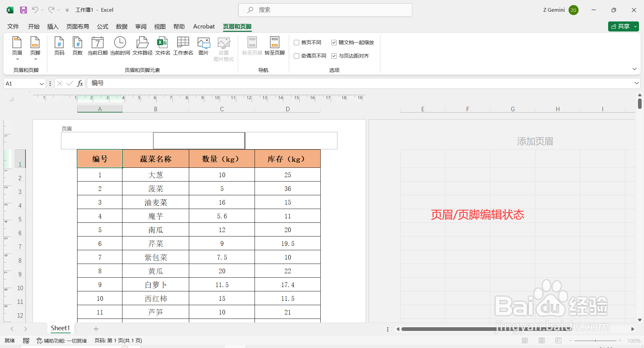The height and width of the screenshot is (348, 644).
Task: Select the Sheet1 sheet tab
Action: (60, 328)
